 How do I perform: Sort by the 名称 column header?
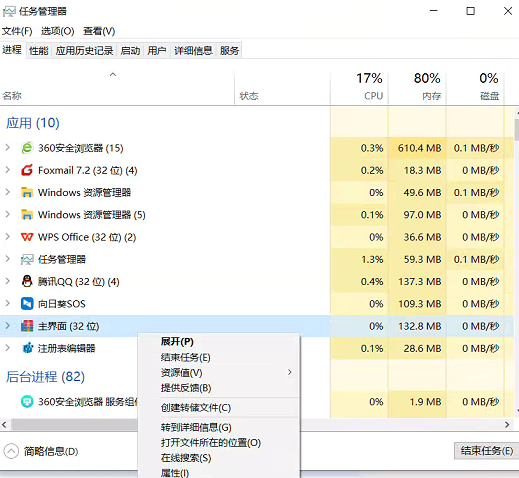tap(117, 88)
